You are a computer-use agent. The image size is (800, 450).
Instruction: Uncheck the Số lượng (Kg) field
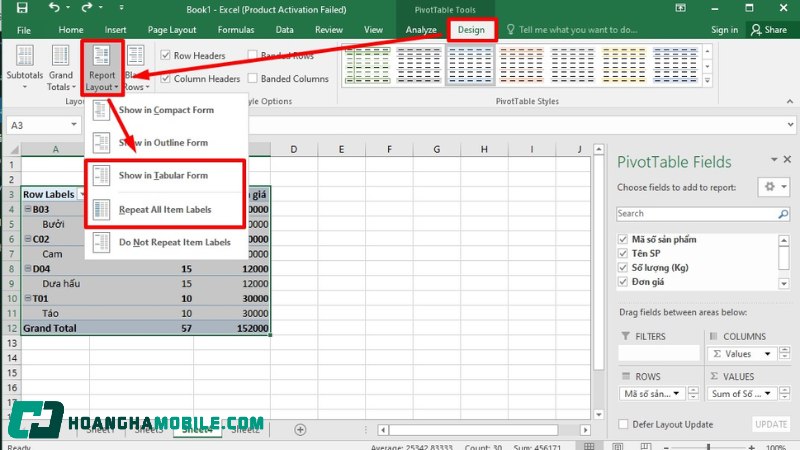click(622, 267)
